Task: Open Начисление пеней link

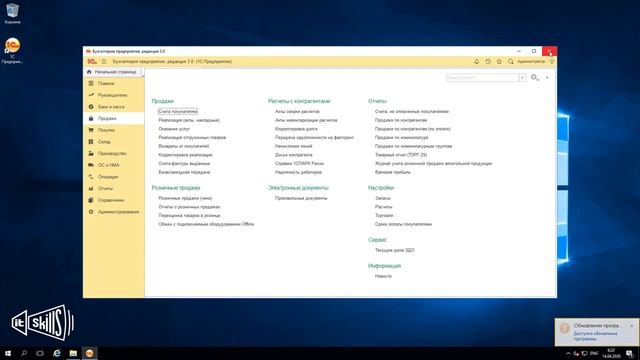Action: point(293,146)
